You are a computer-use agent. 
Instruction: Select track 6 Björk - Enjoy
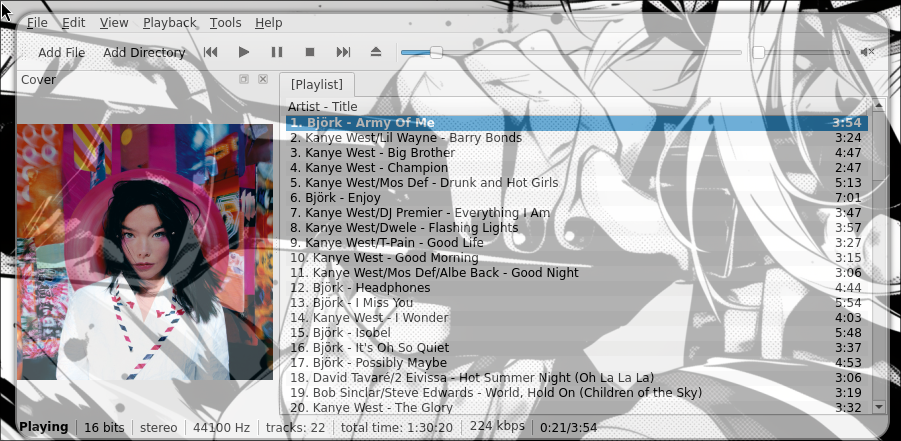(577, 198)
